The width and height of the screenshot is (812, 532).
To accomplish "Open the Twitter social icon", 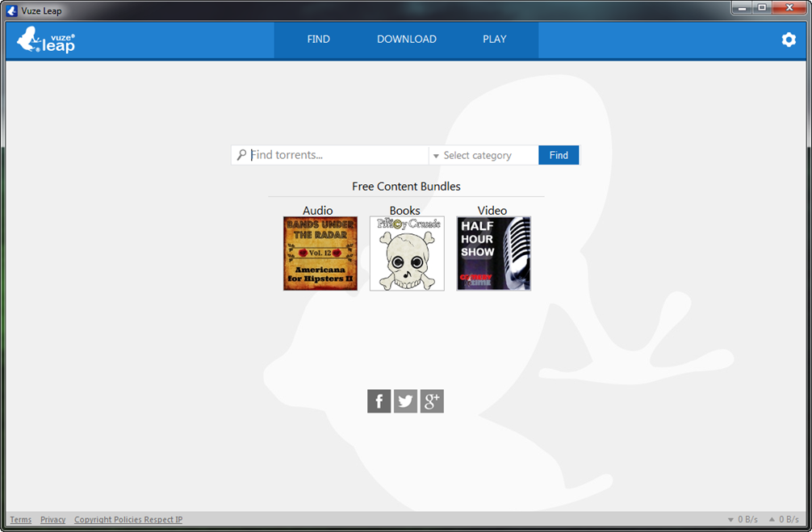I will click(405, 401).
